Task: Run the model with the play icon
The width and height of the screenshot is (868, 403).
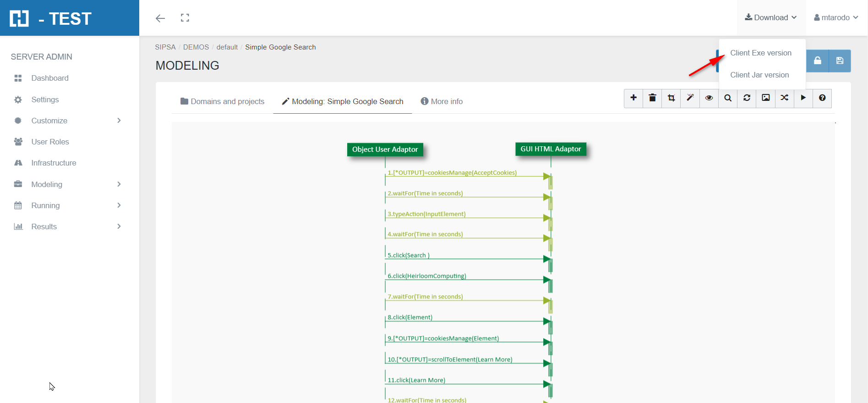Action: click(803, 98)
